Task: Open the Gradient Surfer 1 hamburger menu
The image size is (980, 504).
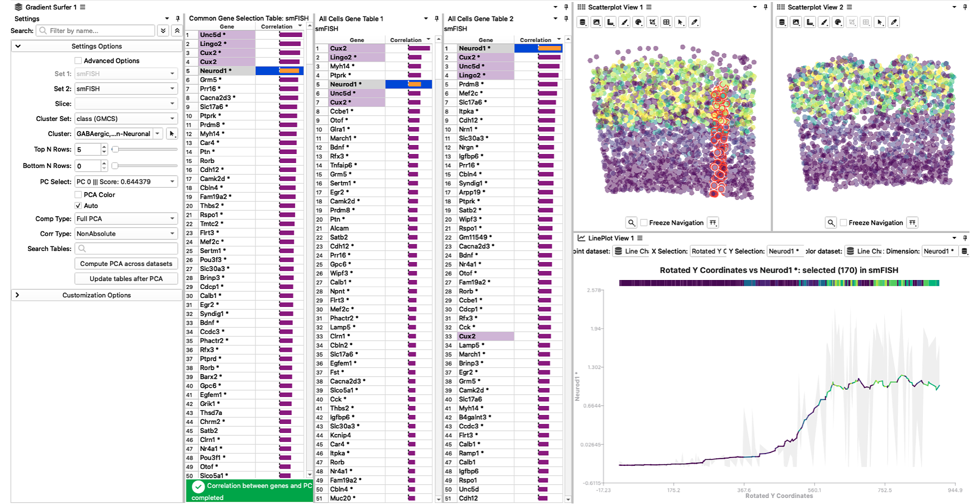Action: tap(83, 7)
